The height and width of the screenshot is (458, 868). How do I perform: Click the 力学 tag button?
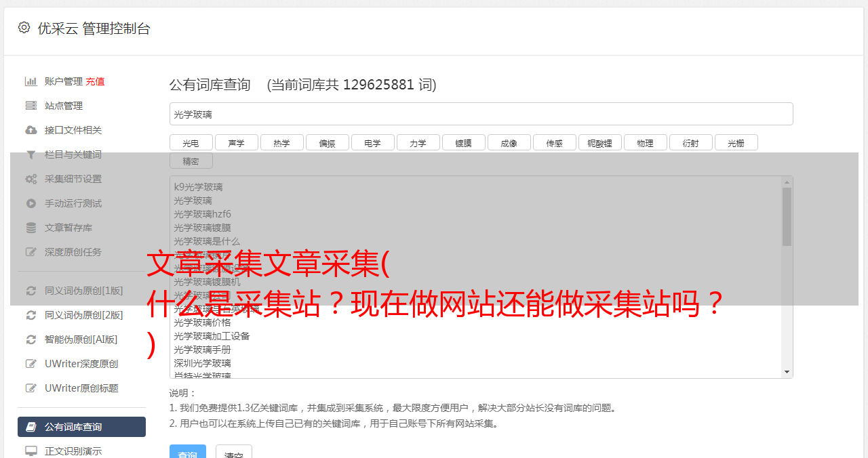(418, 142)
